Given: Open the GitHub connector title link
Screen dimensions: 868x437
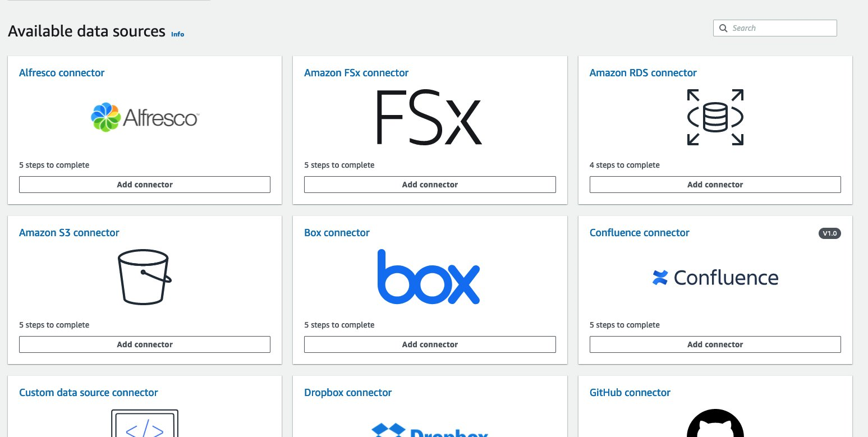Looking at the screenshot, I should point(630,393).
